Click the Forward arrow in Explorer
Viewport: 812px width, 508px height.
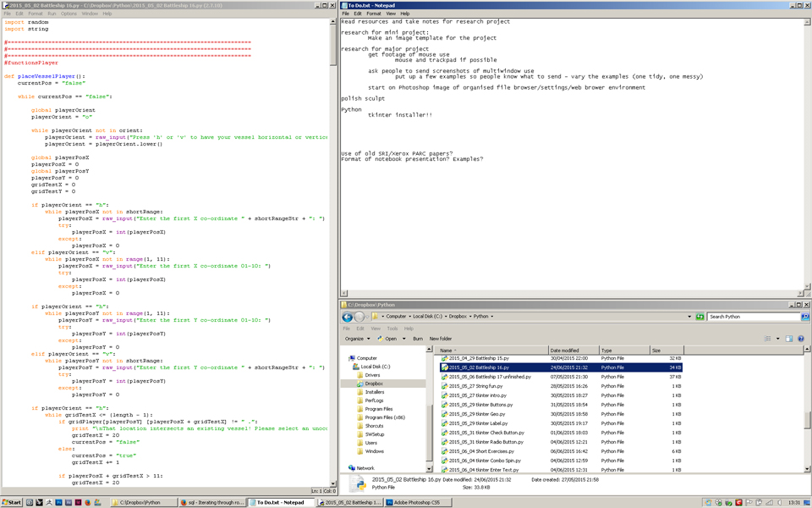point(359,317)
